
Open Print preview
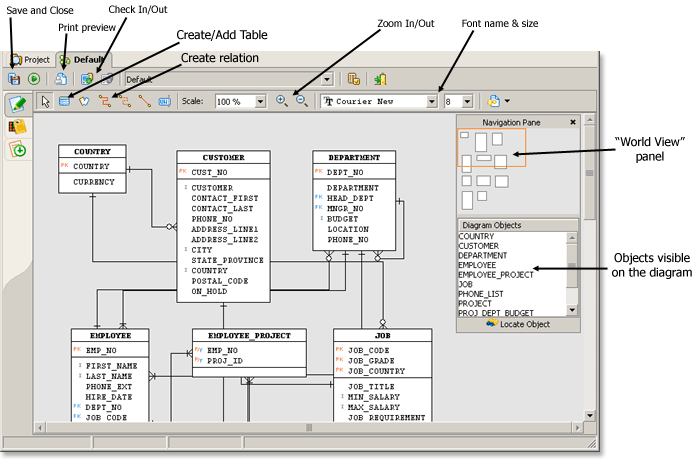61,79
